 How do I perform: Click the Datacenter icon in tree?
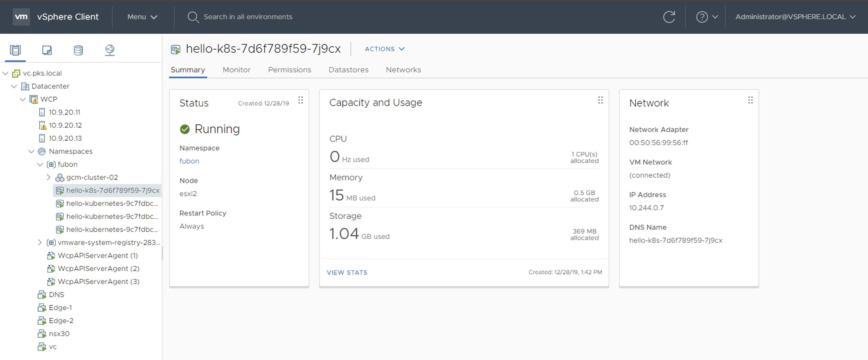pyautogui.click(x=25, y=86)
